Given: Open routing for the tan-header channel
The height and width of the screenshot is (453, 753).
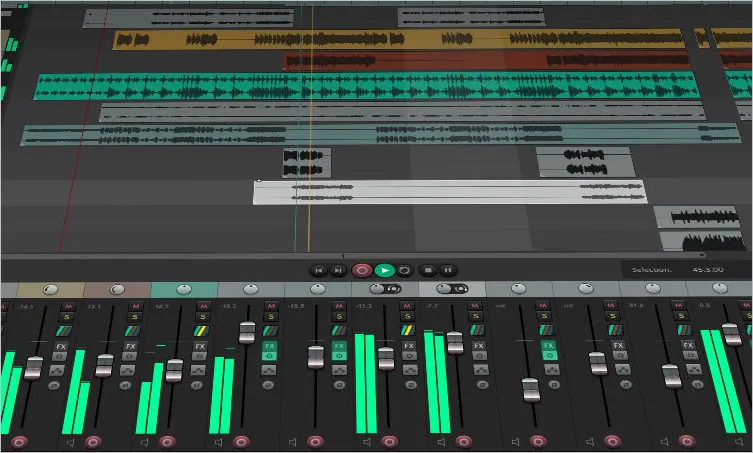Looking at the screenshot, I should tap(64, 331).
